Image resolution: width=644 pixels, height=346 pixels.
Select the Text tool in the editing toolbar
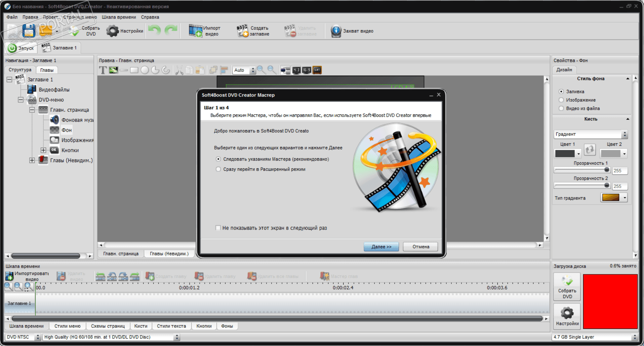pyautogui.click(x=103, y=70)
